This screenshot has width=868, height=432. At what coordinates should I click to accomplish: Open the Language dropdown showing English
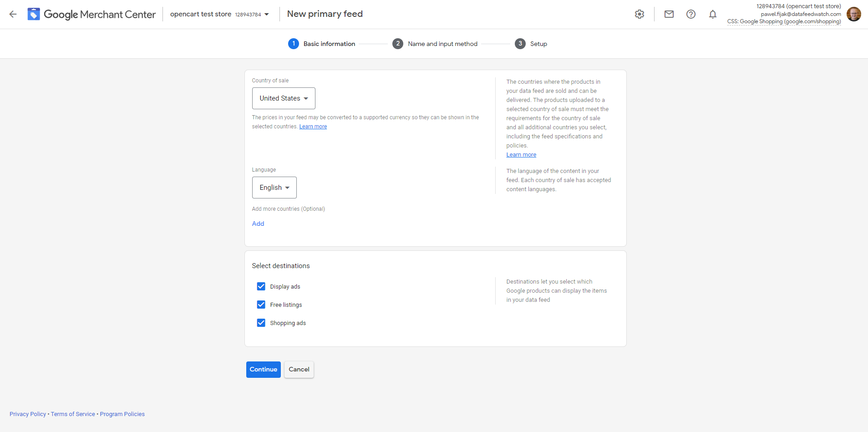click(x=274, y=187)
